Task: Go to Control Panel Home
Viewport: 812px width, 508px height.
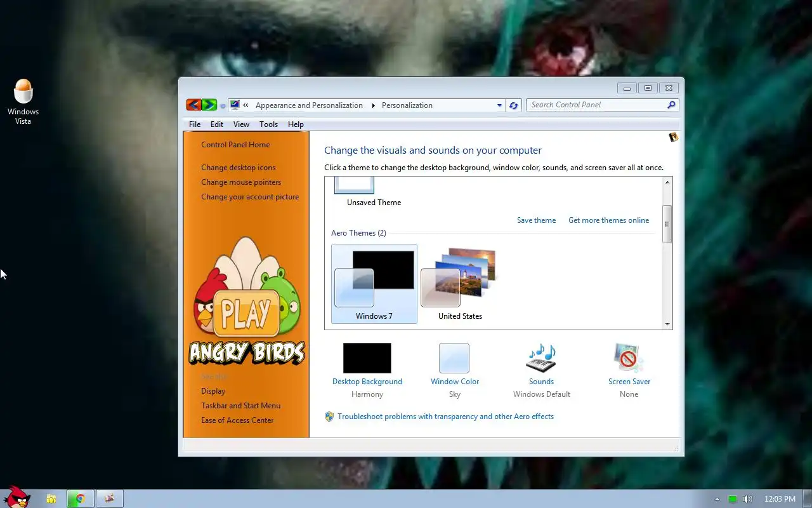Action: (235, 145)
